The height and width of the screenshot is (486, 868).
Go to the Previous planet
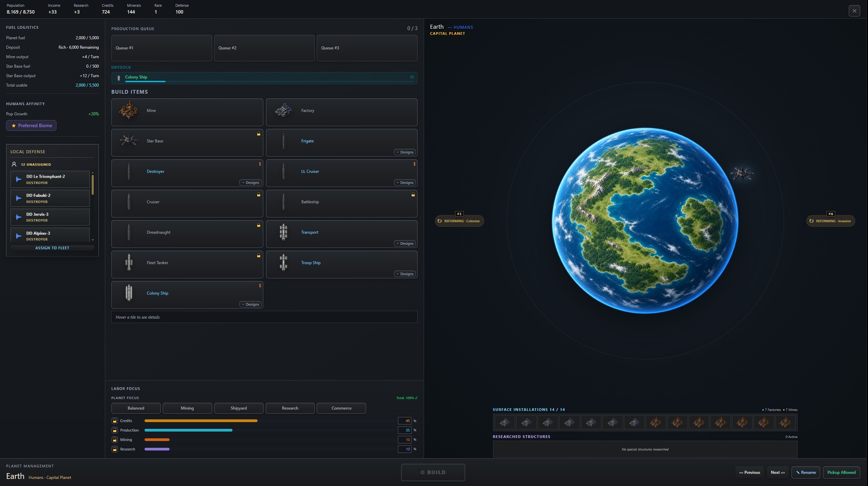(750, 472)
